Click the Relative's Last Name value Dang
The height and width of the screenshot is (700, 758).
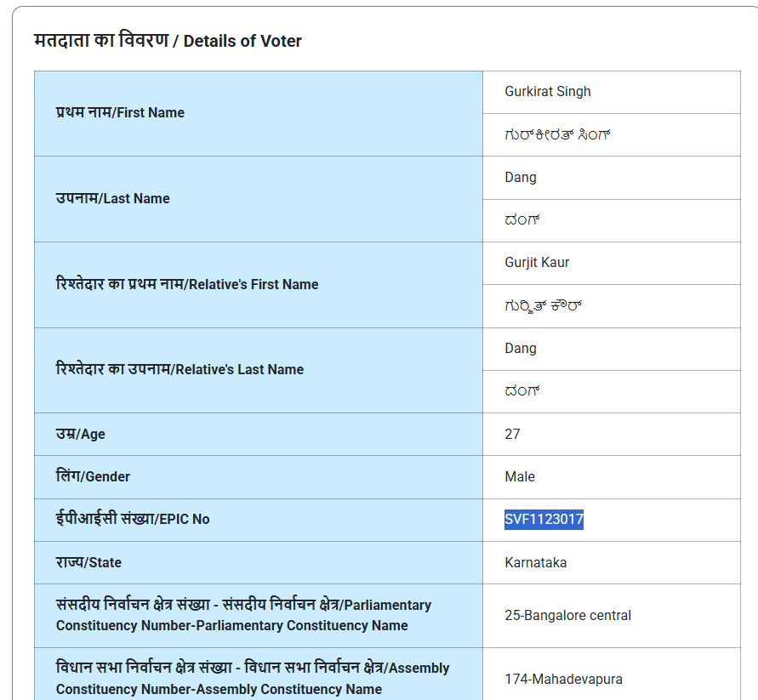pyautogui.click(x=521, y=349)
